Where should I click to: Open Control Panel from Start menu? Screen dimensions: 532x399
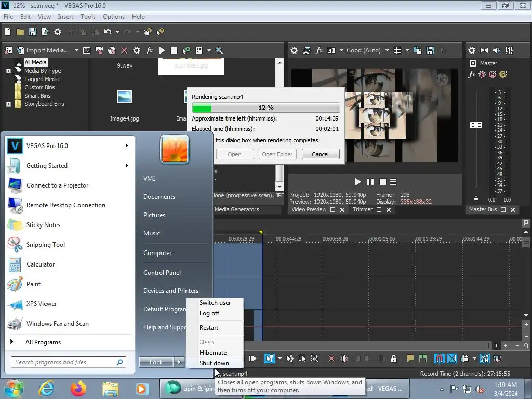(x=162, y=272)
